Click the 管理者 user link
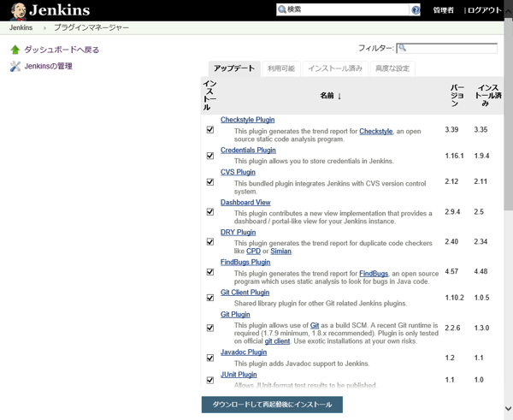 (443, 10)
